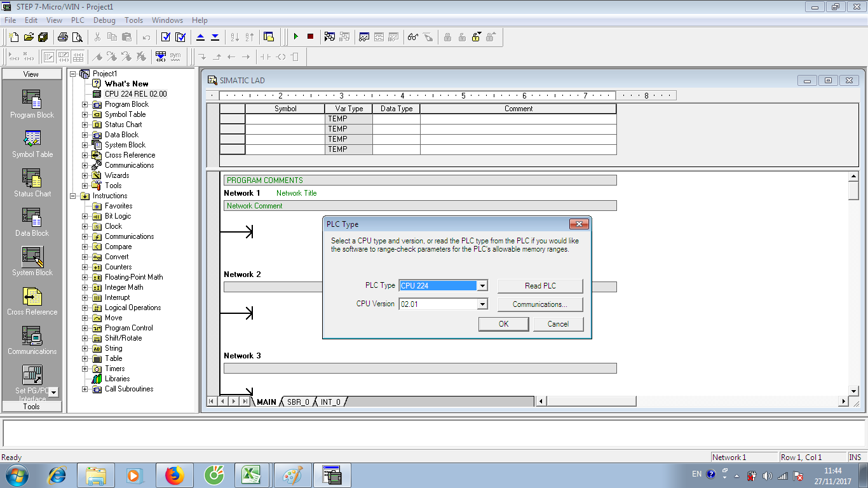Stop the PLC with the Stop icon
The height and width of the screenshot is (488, 868).
click(x=309, y=37)
